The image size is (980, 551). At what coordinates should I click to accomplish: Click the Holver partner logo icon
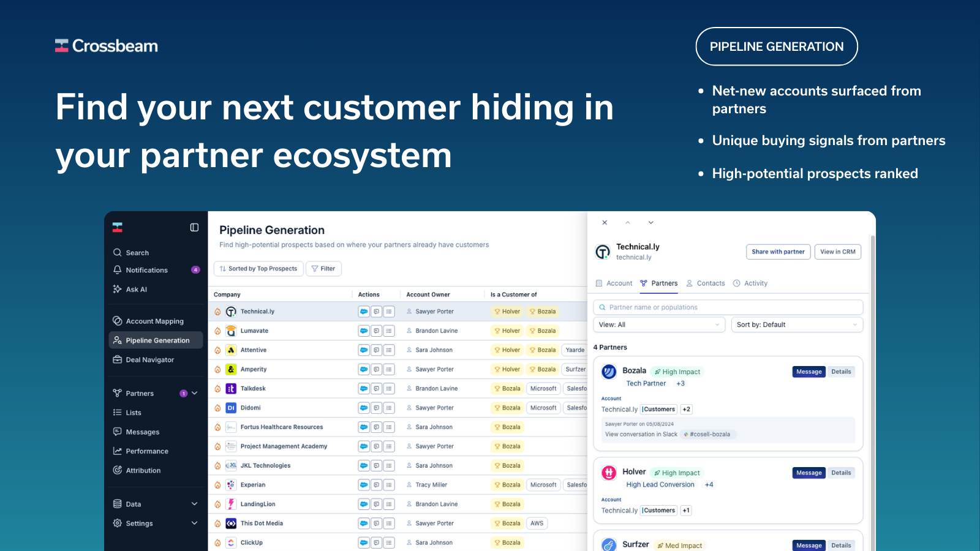pos(609,473)
